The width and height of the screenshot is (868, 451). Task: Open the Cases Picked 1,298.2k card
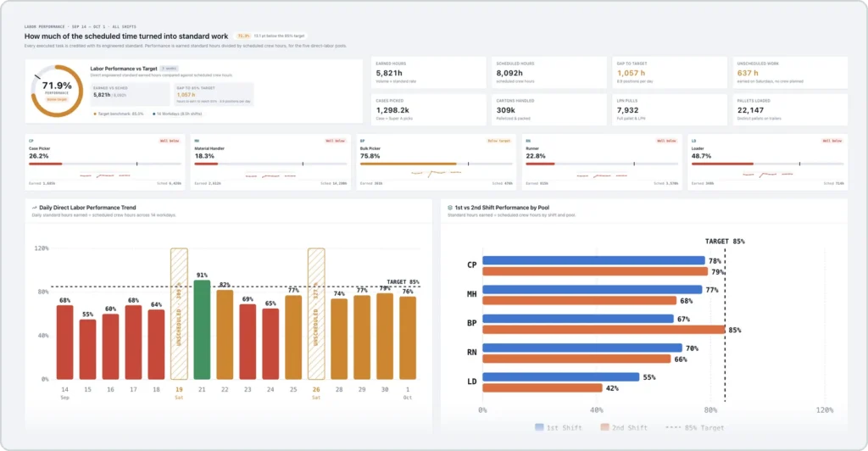[x=428, y=109]
